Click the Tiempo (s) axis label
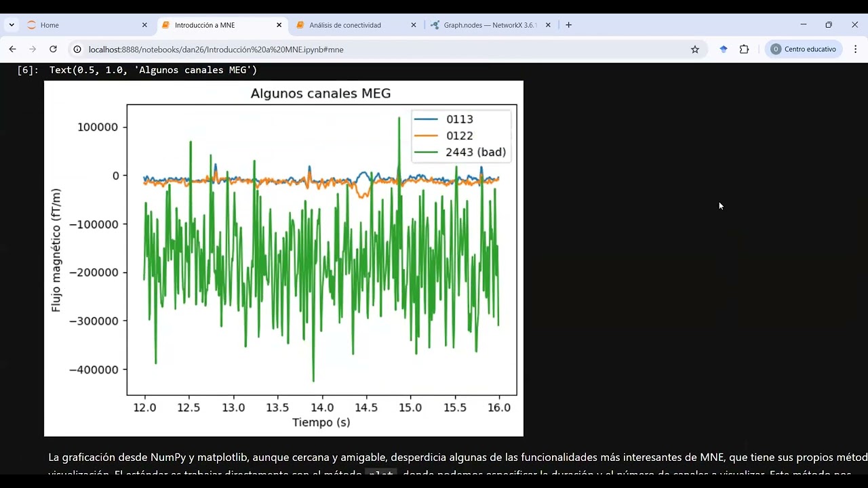This screenshot has width=868, height=488. (321, 422)
